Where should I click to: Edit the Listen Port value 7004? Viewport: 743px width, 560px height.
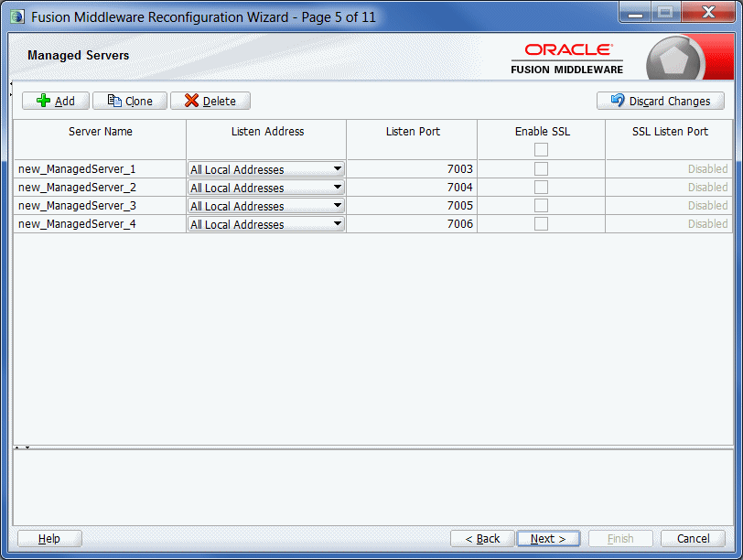point(412,188)
